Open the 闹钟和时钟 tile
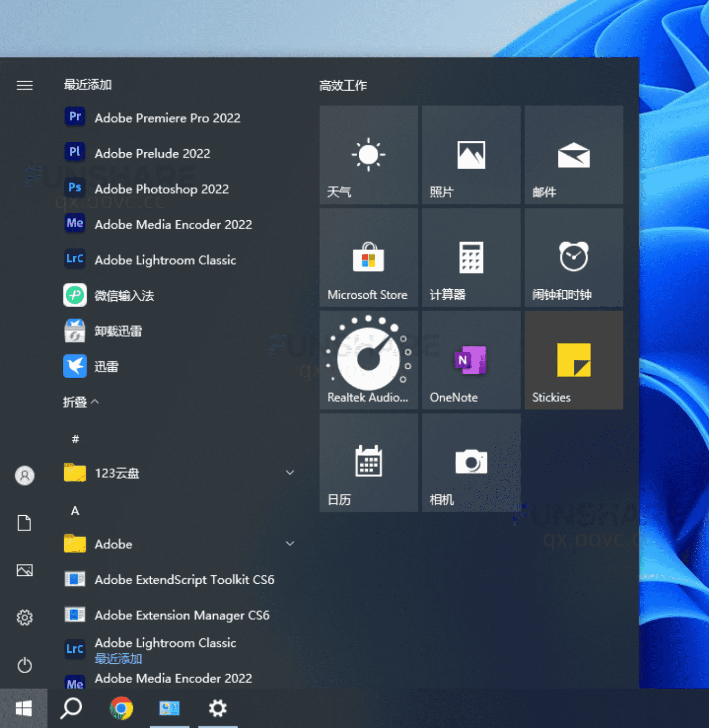 coord(573,258)
